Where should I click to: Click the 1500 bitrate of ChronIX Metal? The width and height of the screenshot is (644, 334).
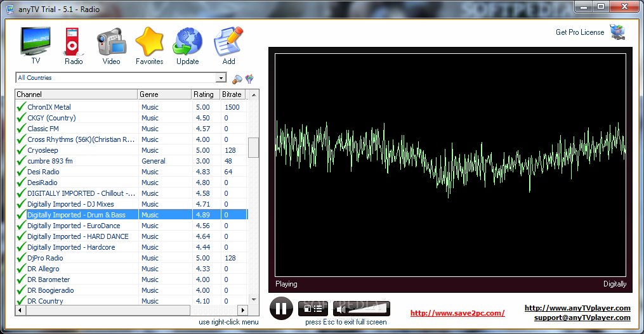click(232, 107)
